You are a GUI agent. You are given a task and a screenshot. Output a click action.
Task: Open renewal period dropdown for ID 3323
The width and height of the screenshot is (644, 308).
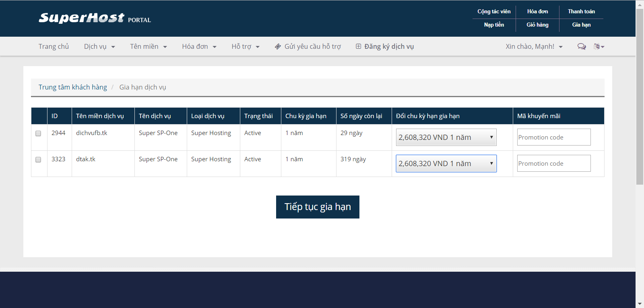[446, 164]
